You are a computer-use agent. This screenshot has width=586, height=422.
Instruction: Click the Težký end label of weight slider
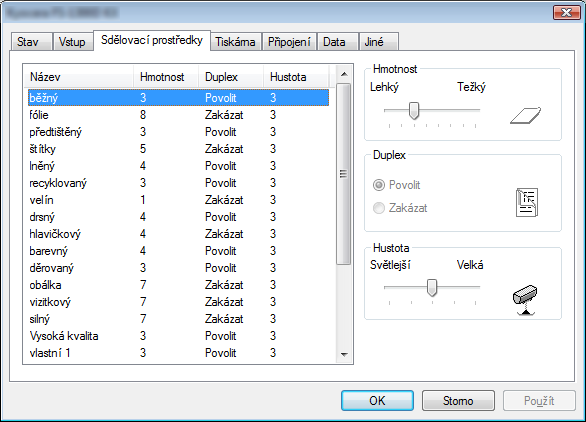point(471,87)
